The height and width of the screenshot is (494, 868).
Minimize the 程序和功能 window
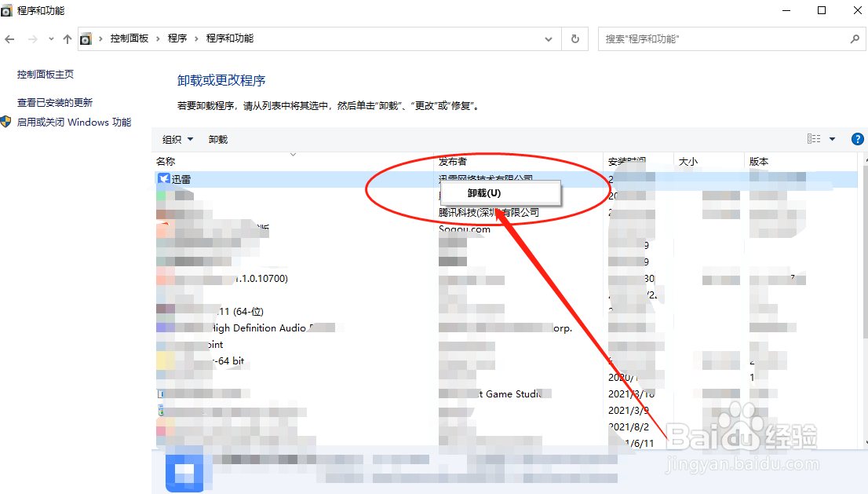click(786, 10)
